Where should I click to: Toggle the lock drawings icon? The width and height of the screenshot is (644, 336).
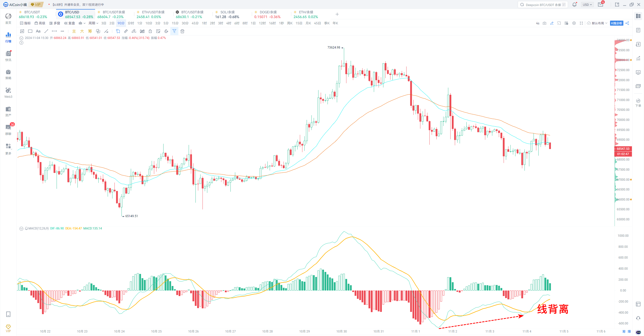(150, 31)
